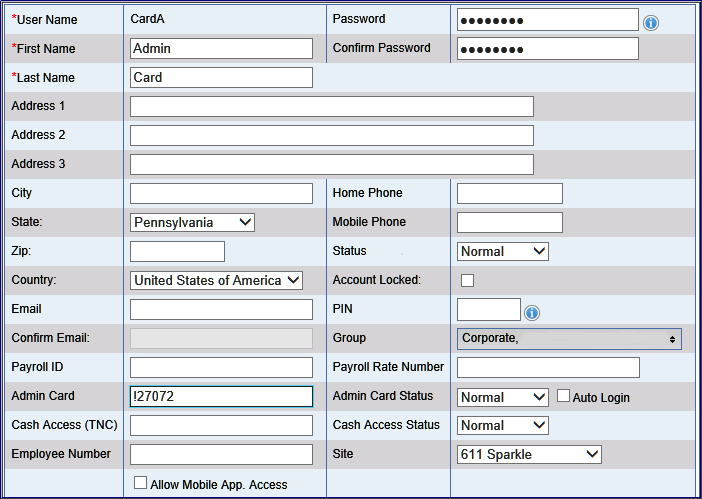Check Allow Mobile App. Access

tap(140, 483)
